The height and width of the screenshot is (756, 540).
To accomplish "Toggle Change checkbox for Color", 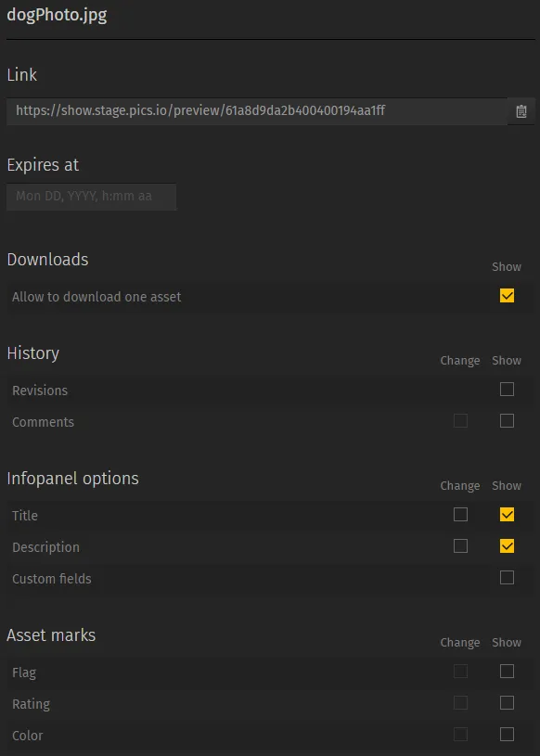I will [460, 735].
